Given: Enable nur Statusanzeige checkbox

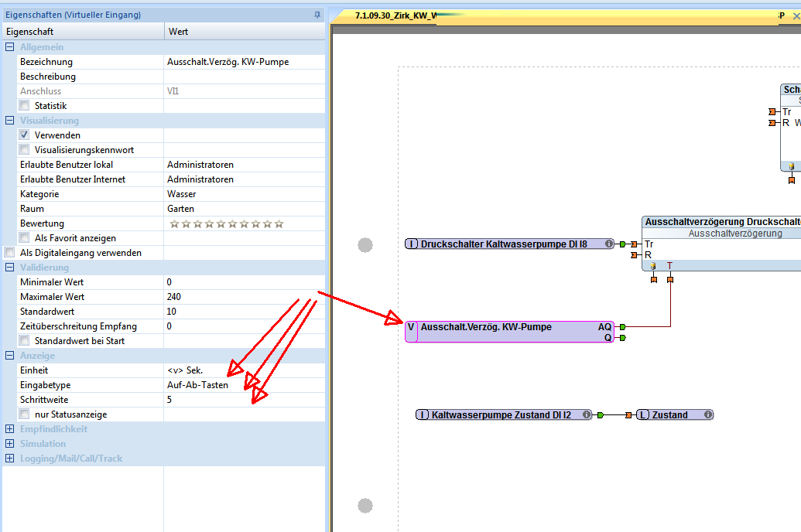Looking at the screenshot, I should tap(24, 414).
